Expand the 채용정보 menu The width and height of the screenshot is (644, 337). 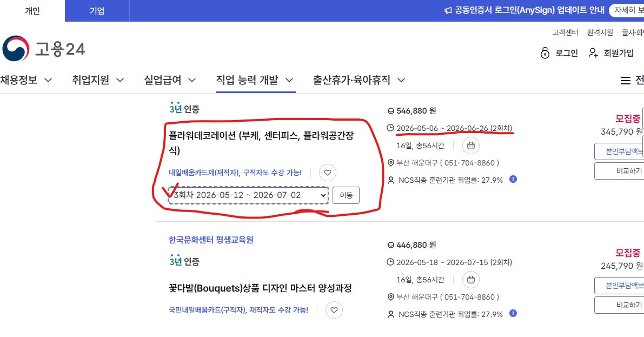tap(26, 80)
